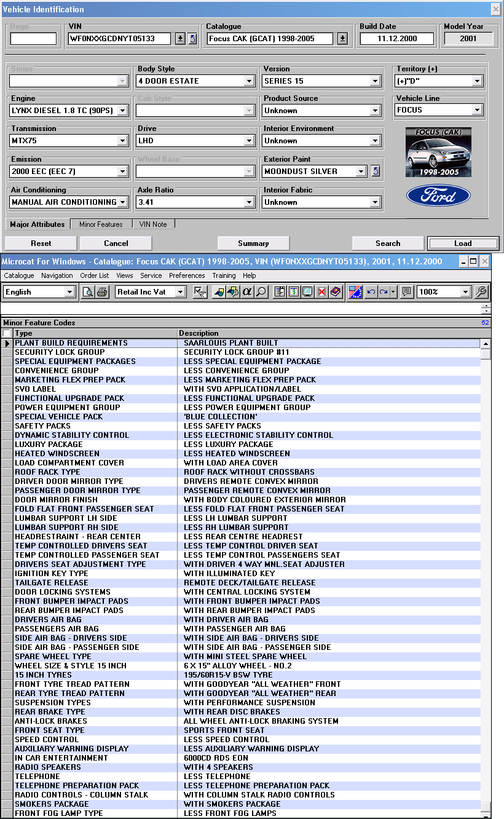Expand the English language dropdown
This screenshot has width=504, height=819.
(69, 292)
